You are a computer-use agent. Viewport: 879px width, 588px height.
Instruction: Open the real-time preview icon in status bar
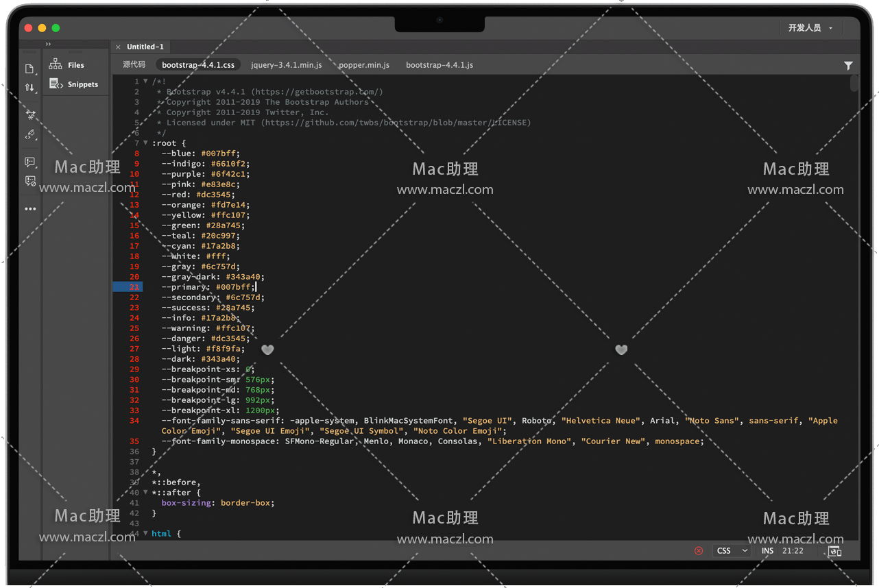[834, 551]
